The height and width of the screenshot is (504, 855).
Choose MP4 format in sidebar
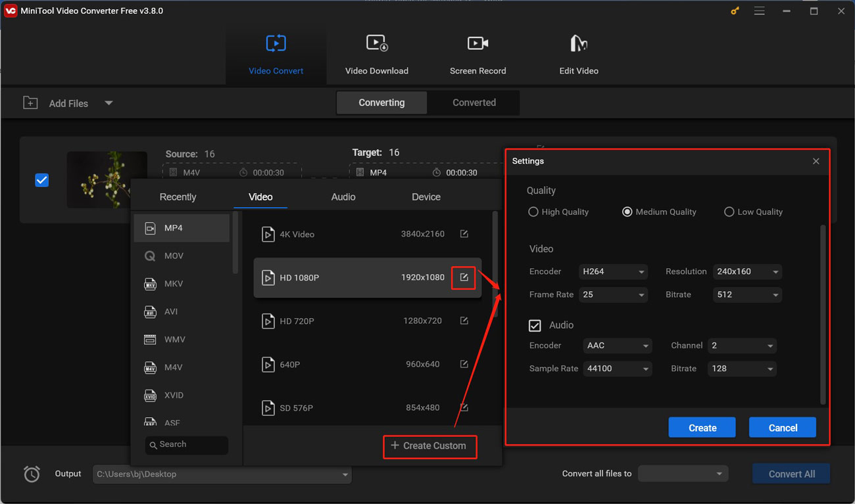pyautogui.click(x=182, y=228)
